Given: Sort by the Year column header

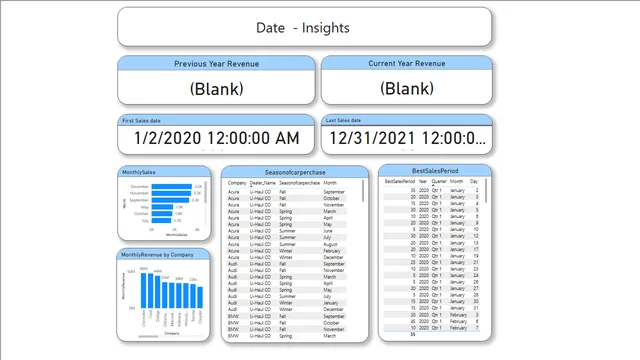Looking at the screenshot, I should [423, 181].
